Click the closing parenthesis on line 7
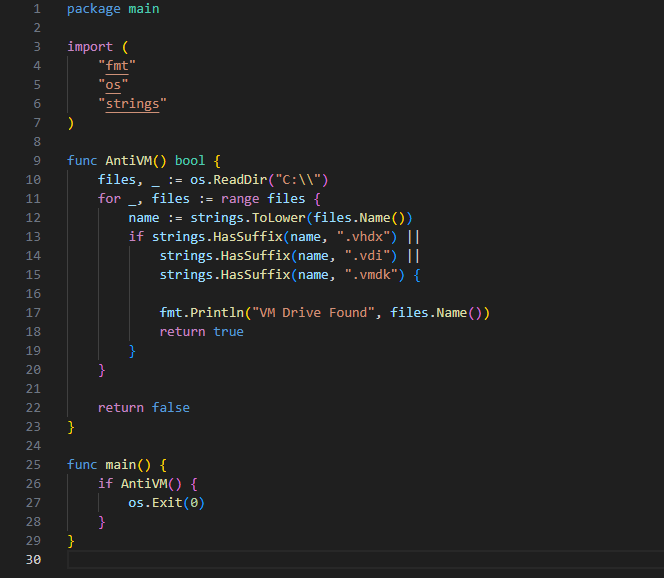The width and height of the screenshot is (664, 578). pyautogui.click(x=71, y=123)
